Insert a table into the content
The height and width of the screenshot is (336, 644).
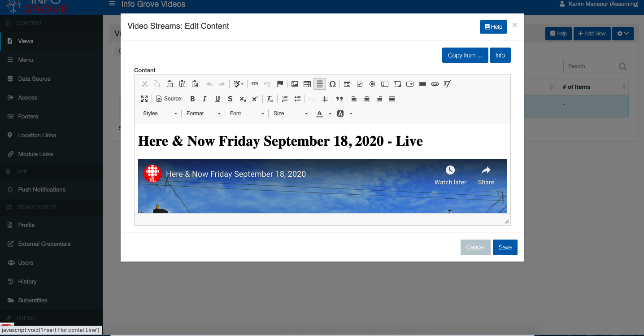coord(307,84)
